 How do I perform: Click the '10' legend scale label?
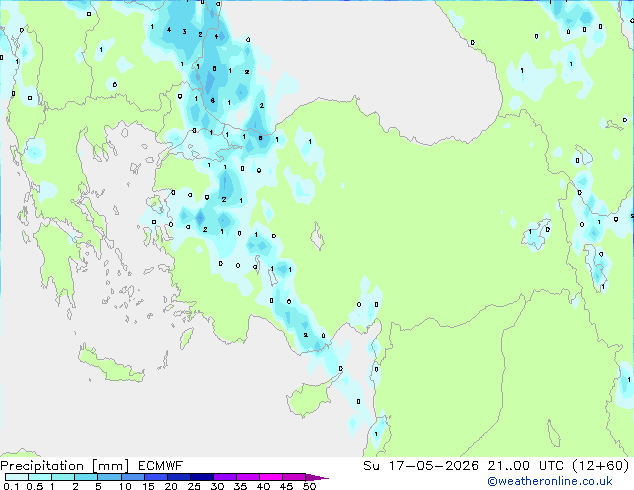pyautogui.click(x=125, y=486)
